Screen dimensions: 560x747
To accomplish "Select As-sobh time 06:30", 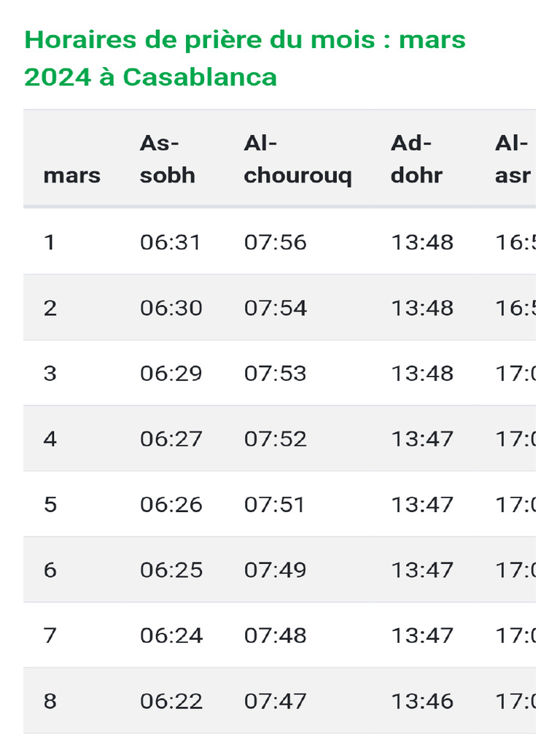I will click(171, 308).
